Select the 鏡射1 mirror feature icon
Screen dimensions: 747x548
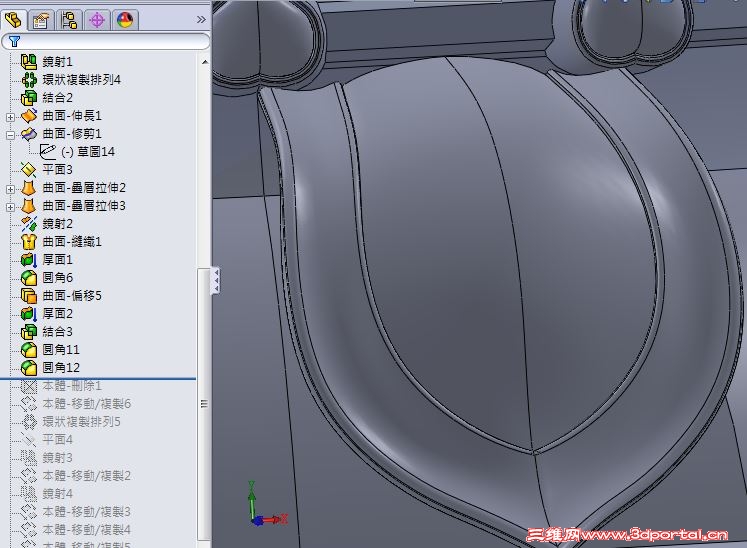(29, 62)
